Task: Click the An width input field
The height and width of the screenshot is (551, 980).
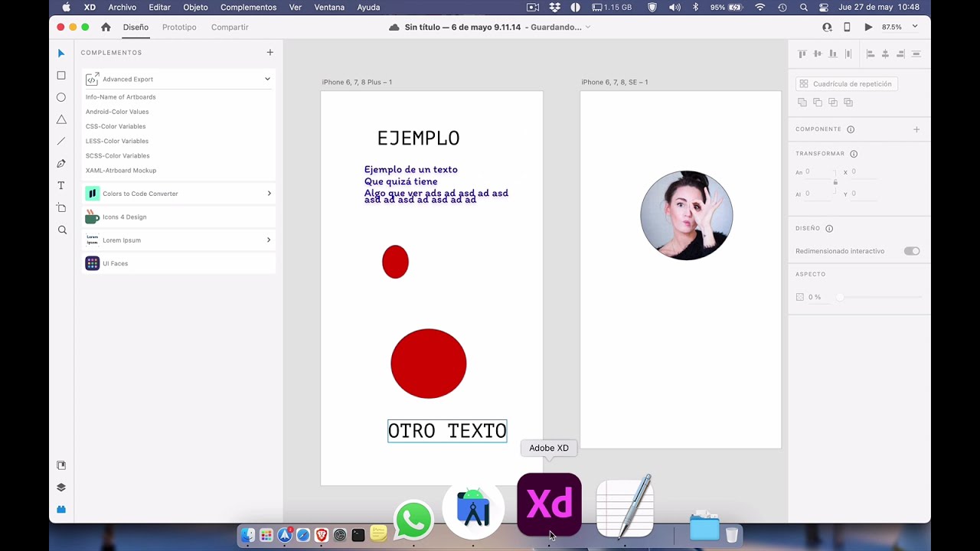Action: tap(818, 172)
